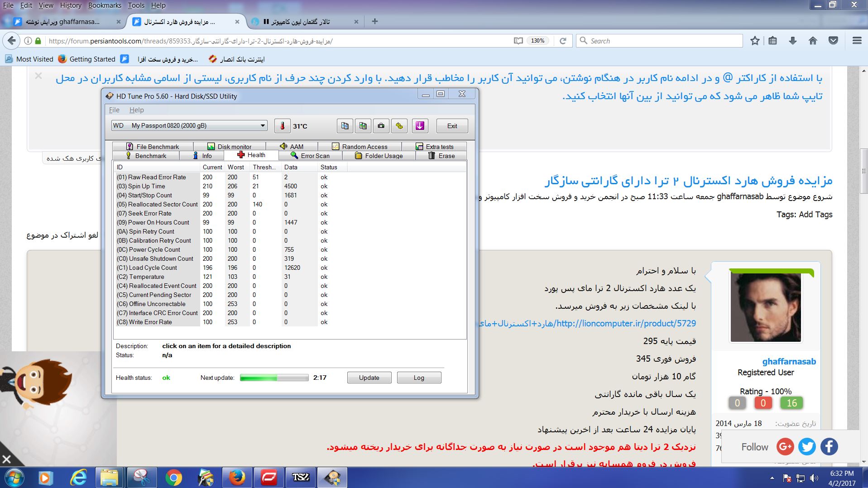Viewport: 868px width, 488px height.
Task: Switch to the File Benchmark tab
Action: 153,147
